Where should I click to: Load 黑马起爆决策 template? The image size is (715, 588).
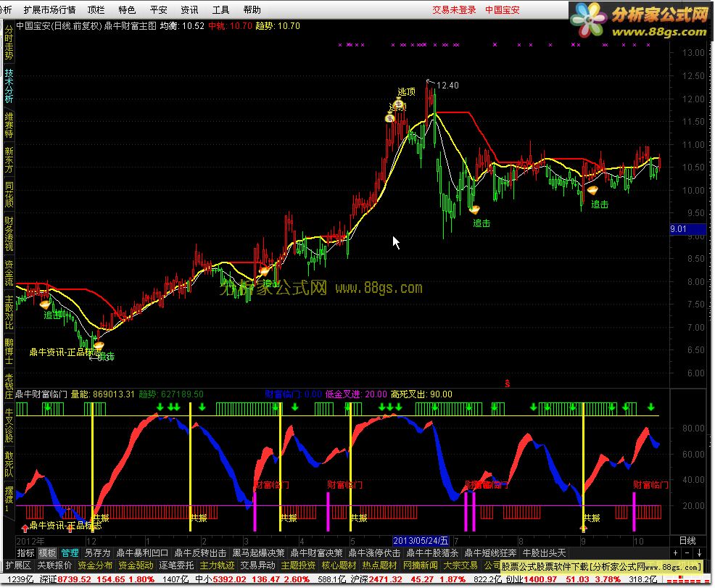(x=259, y=553)
